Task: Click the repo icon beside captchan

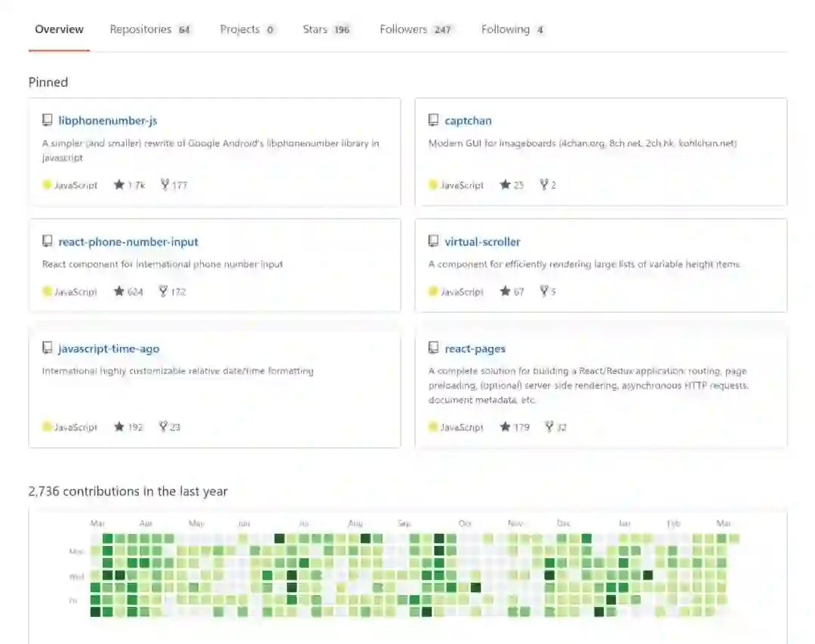Action: tap(434, 120)
